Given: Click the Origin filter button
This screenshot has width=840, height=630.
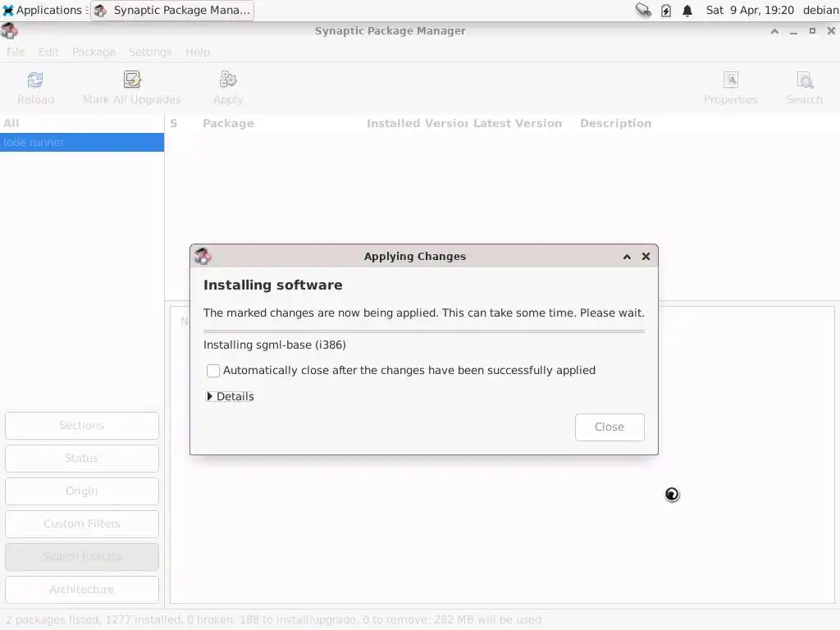Looking at the screenshot, I should [x=82, y=491].
